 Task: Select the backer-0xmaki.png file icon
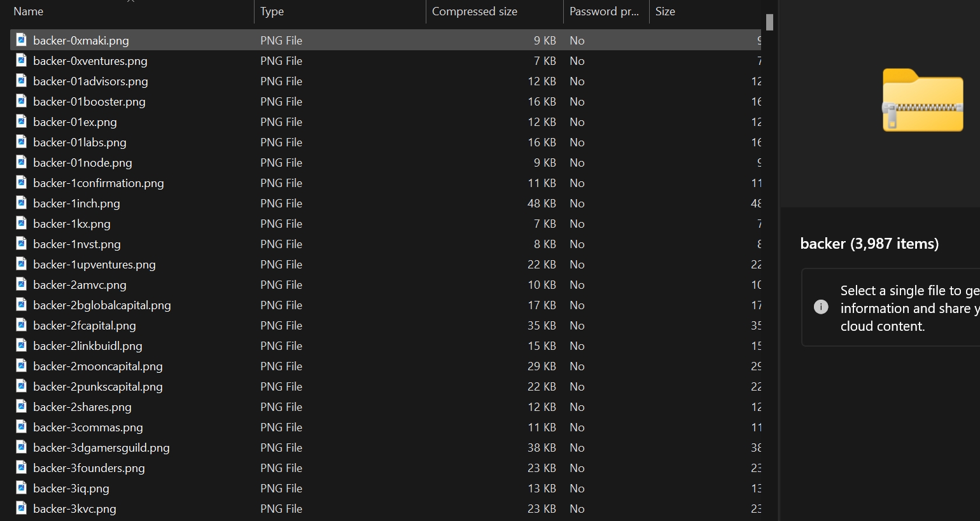tap(21, 40)
